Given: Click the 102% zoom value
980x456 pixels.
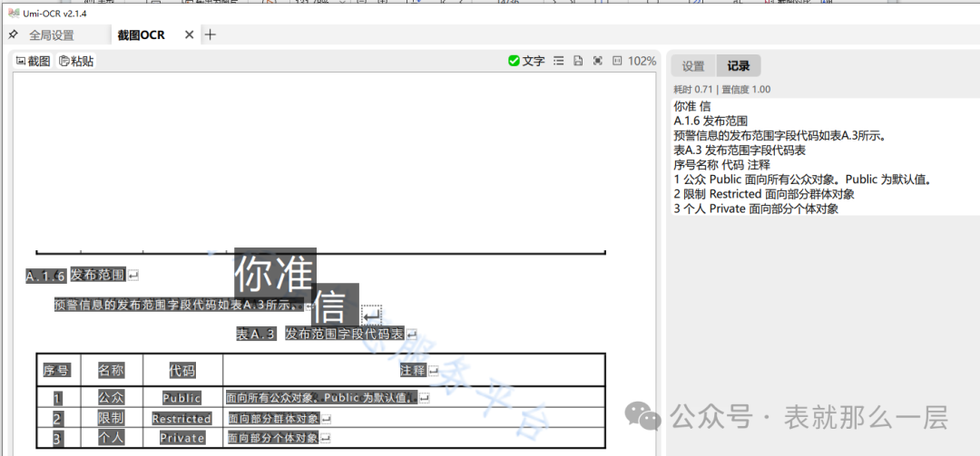Looking at the screenshot, I should point(642,62).
